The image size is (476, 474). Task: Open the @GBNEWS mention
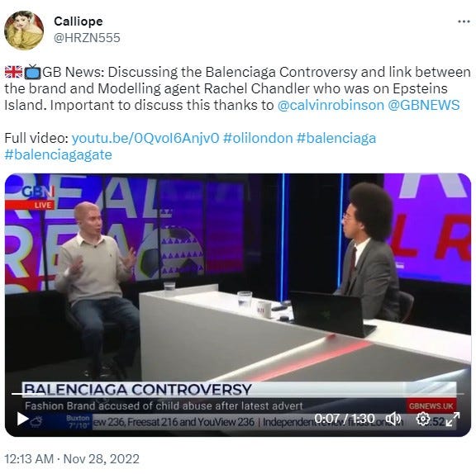(x=423, y=105)
